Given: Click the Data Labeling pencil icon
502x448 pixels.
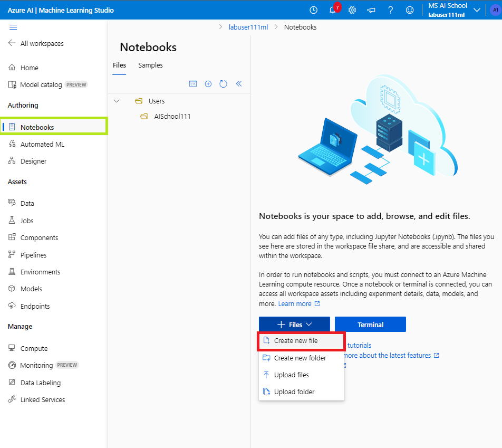Looking at the screenshot, I should tap(12, 382).
